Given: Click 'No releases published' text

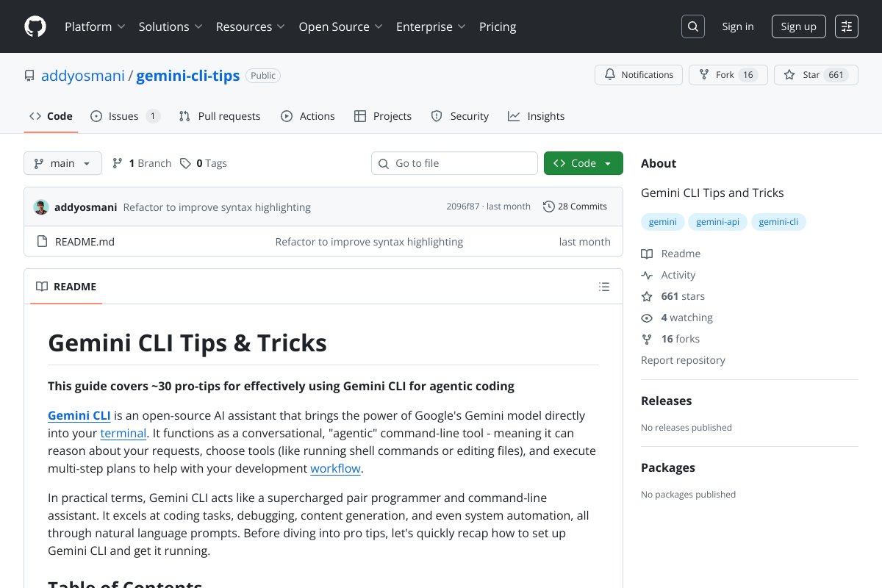Looking at the screenshot, I should click(x=686, y=428).
